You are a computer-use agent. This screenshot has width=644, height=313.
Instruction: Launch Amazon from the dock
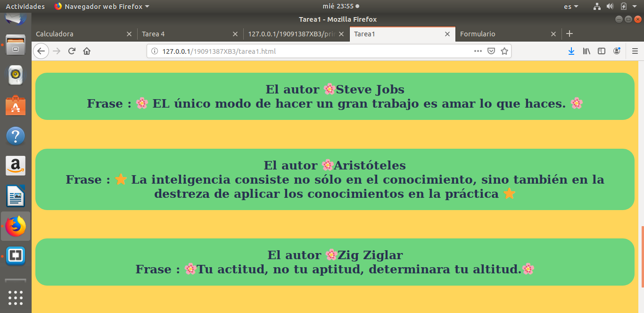pos(16,166)
